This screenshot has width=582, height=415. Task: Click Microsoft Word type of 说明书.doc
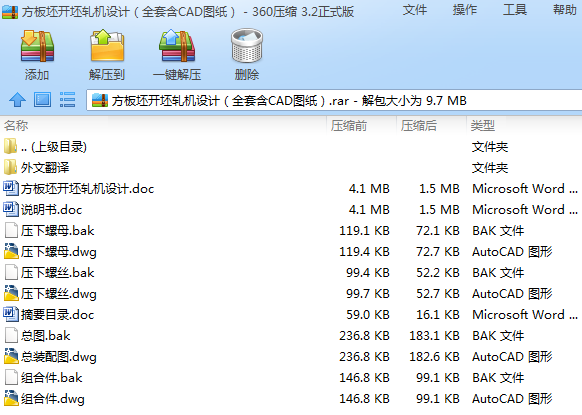[525, 210]
